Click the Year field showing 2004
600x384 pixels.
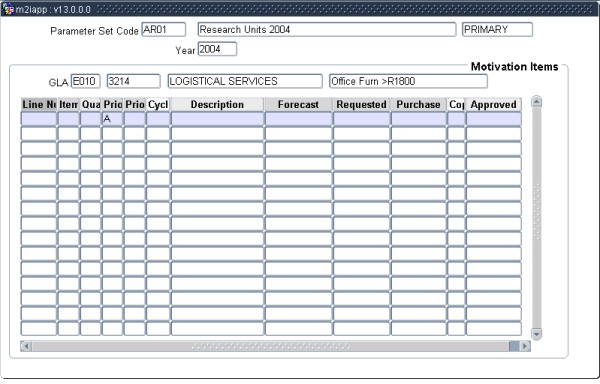(x=217, y=49)
